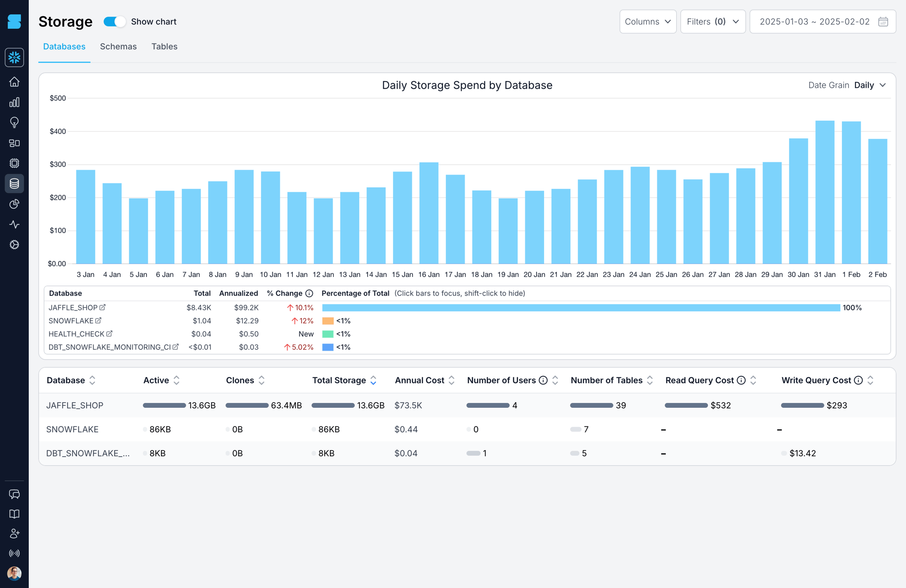Edit the 2025-01-03 ~ 2025-02-02 date range field
The image size is (906, 588).
point(822,22)
